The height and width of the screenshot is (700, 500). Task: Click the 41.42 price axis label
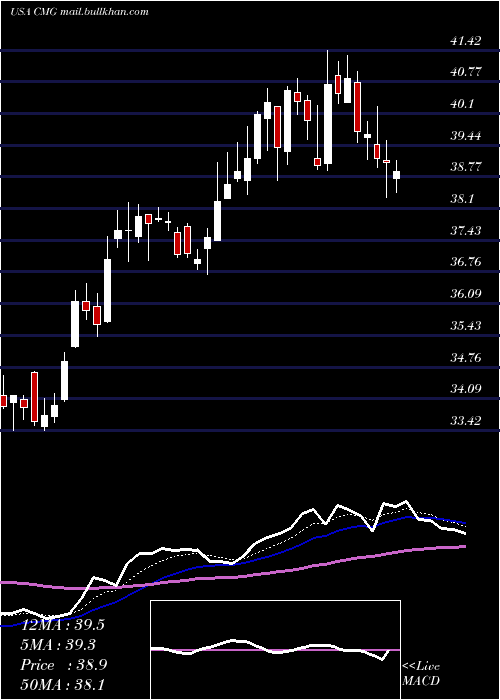[x=465, y=41]
